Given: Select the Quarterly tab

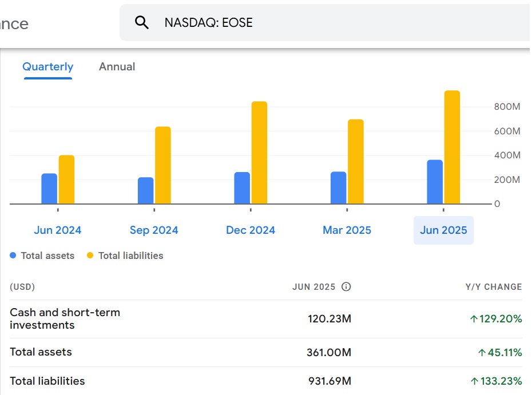Looking at the screenshot, I should [48, 66].
